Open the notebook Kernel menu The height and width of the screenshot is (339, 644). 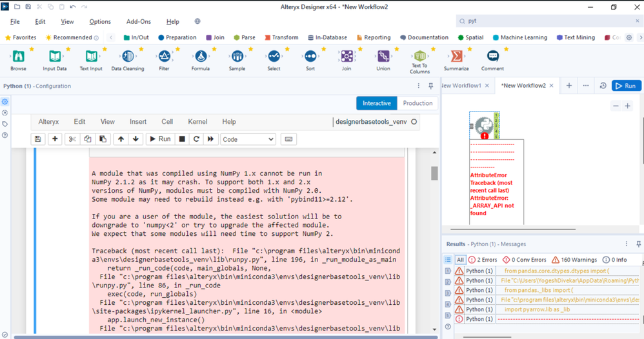coord(197,122)
